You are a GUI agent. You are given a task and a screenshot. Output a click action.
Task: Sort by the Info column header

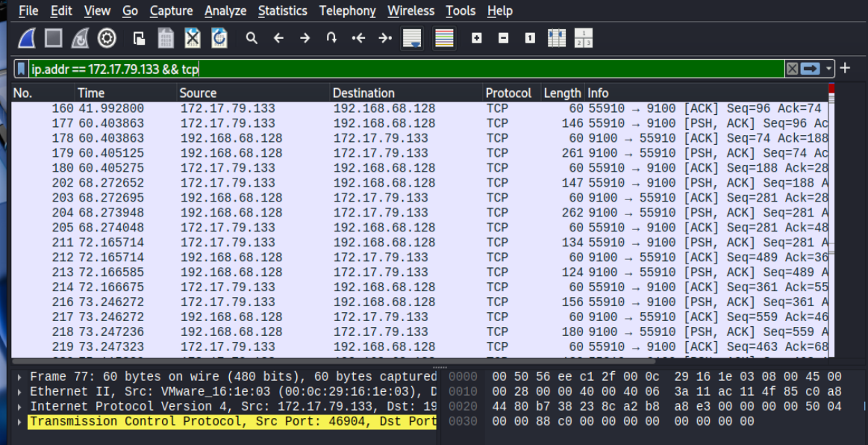point(707,93)
